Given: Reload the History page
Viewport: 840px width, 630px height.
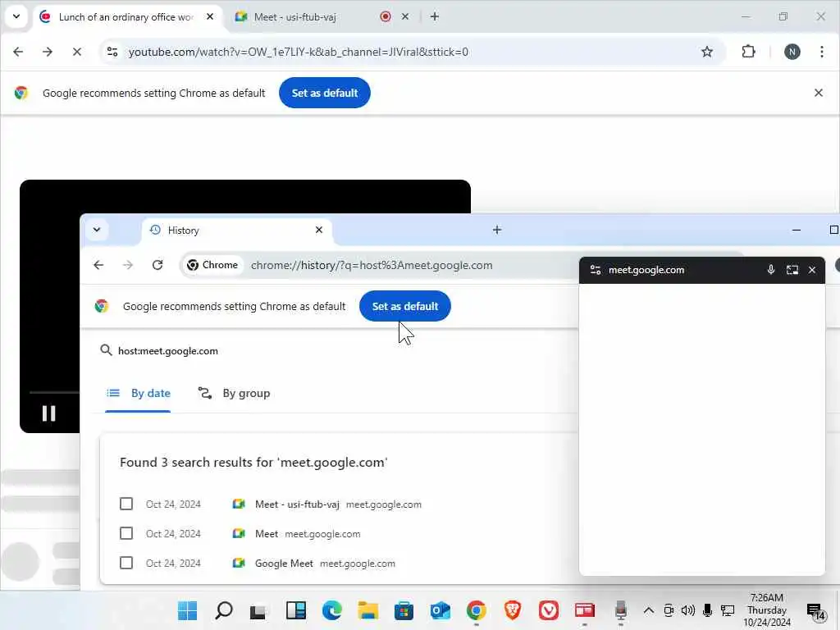Looking at the screenshot, I should [157, 265].
